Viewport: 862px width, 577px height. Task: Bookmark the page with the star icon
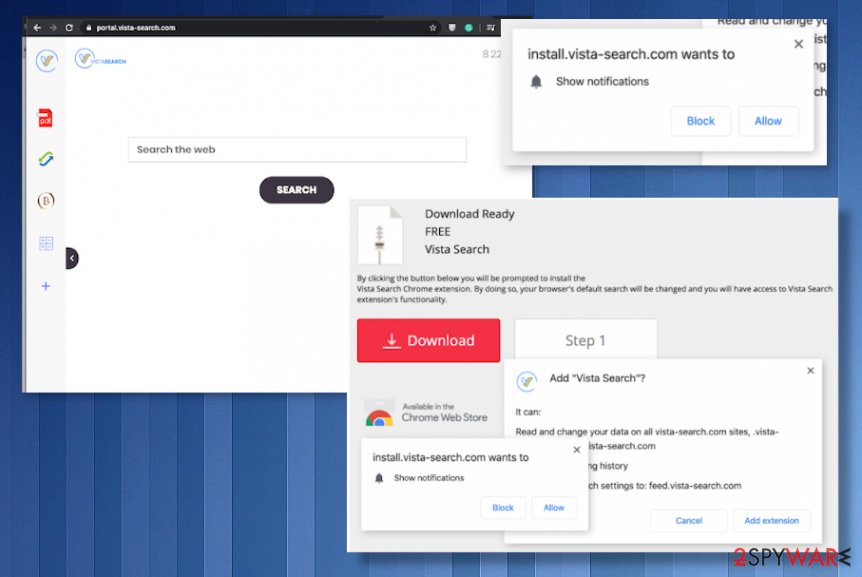coord(433,27)
